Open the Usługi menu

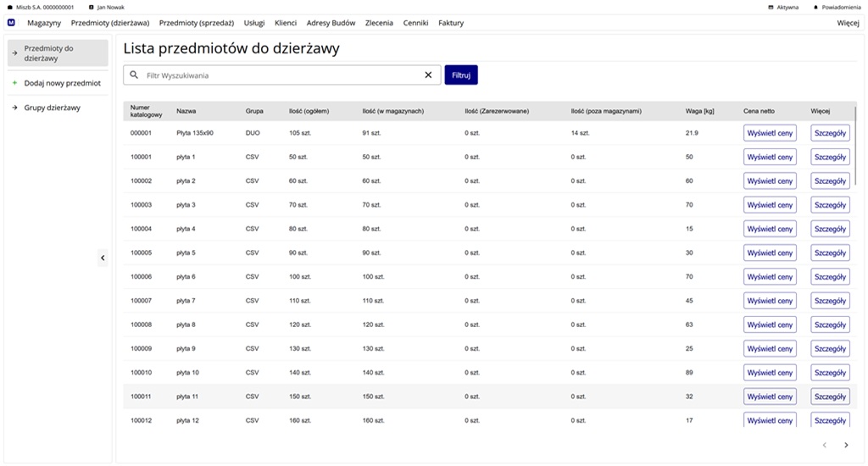pos(254,23)
